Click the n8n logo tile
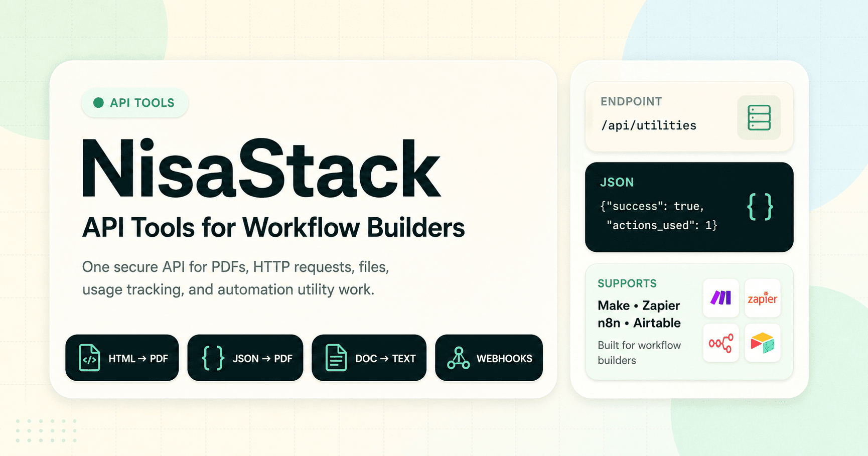Screen dimensions: 868x456 tap(721, 343)
